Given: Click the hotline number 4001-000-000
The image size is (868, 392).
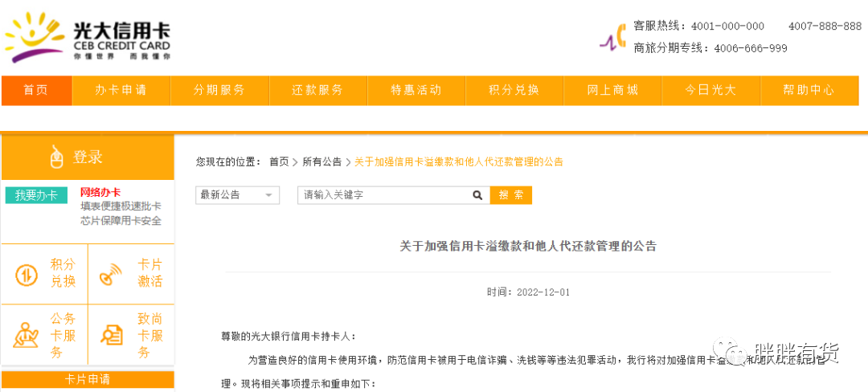Looking at the screenshot, I should 728,26.
